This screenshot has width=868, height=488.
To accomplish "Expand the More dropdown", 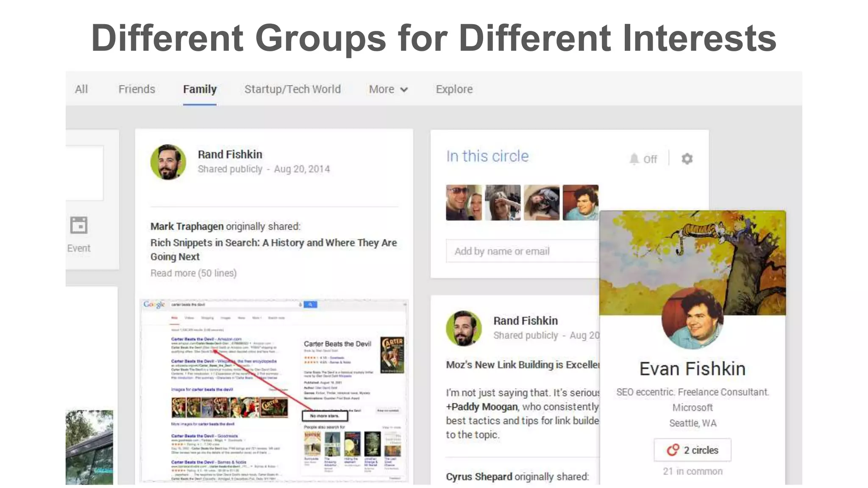I will coord(388,89).
